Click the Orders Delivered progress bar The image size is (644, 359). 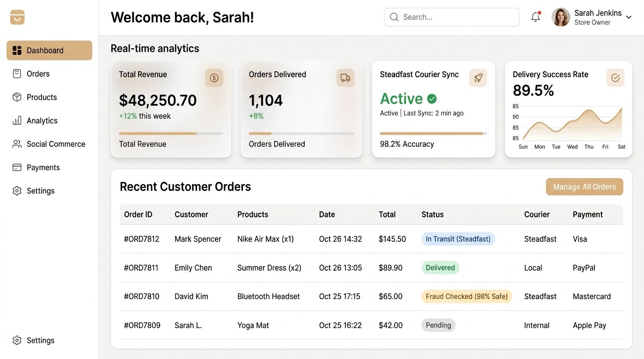click(301, 134)
